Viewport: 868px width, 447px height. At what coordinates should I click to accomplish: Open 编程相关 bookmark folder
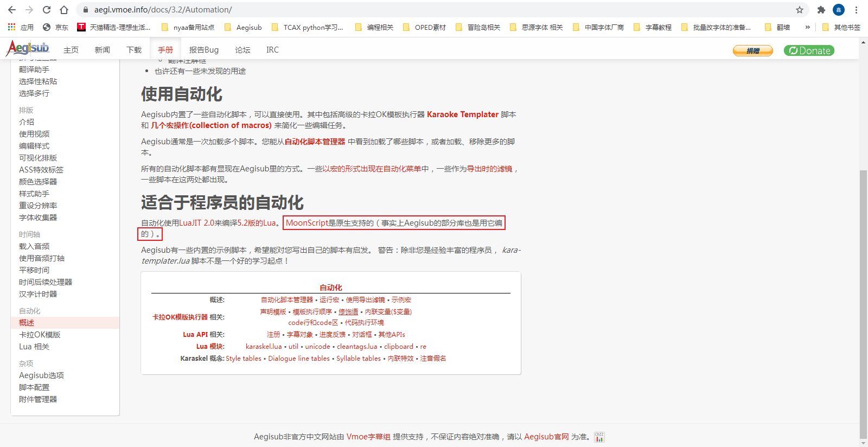(x=374, y=27)
